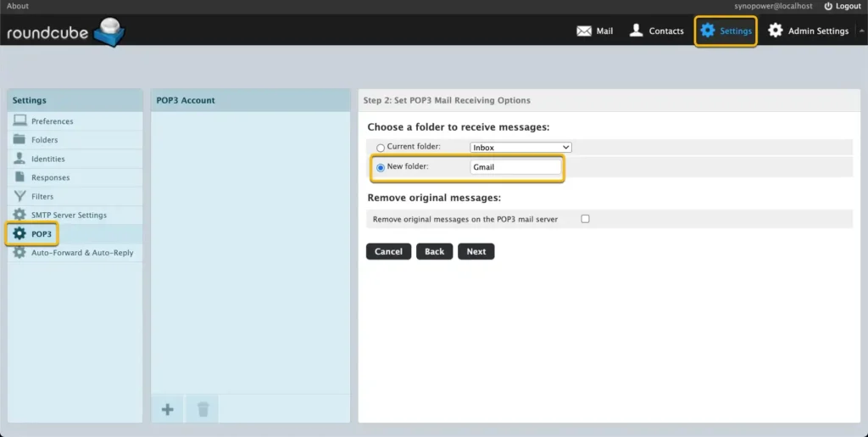Open Contacts via person icon
The image size is (868, 437).
(636, 30)
